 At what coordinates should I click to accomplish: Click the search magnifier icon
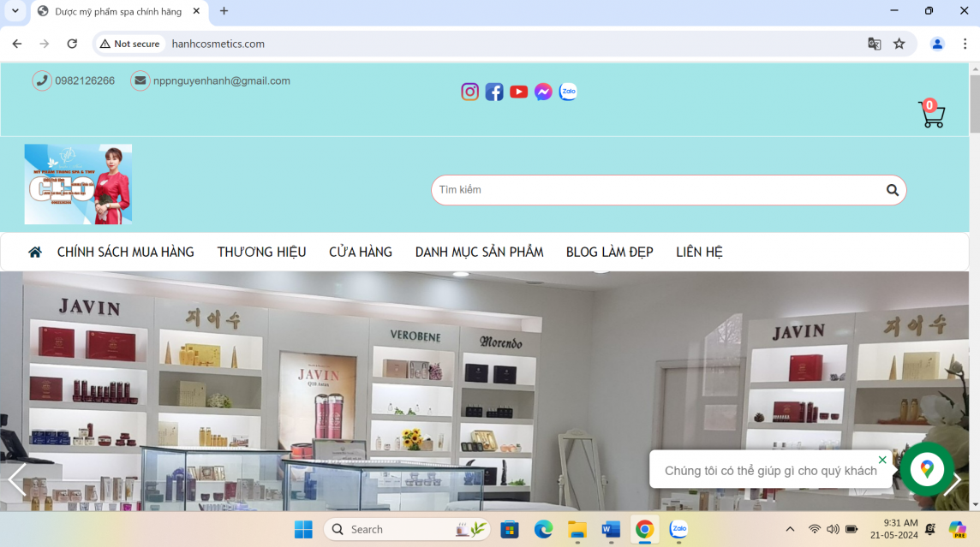pyautogui.click(x=893, y=190)
